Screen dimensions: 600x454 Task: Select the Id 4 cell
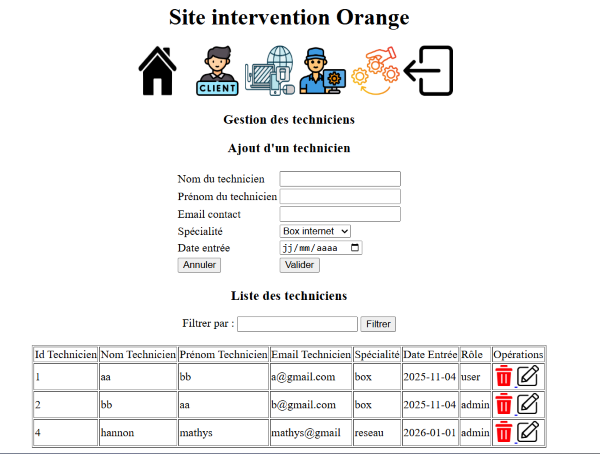pyautogui.click(x=66, y=433)
